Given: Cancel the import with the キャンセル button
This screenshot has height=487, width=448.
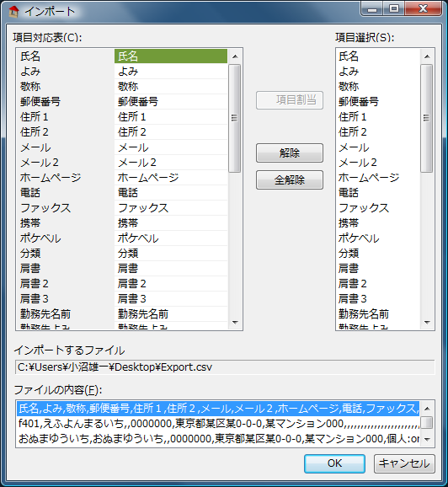Looking at the screenshot, I should pyautogui.click(x=404, y=463).
